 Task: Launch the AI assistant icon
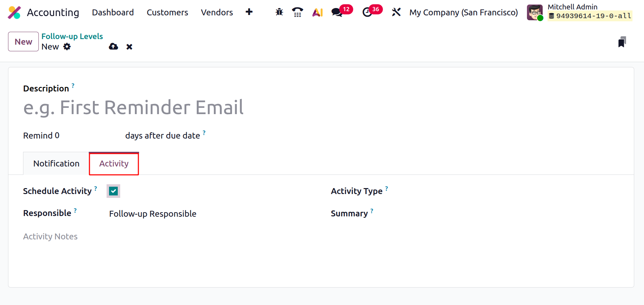coord(318,12)
